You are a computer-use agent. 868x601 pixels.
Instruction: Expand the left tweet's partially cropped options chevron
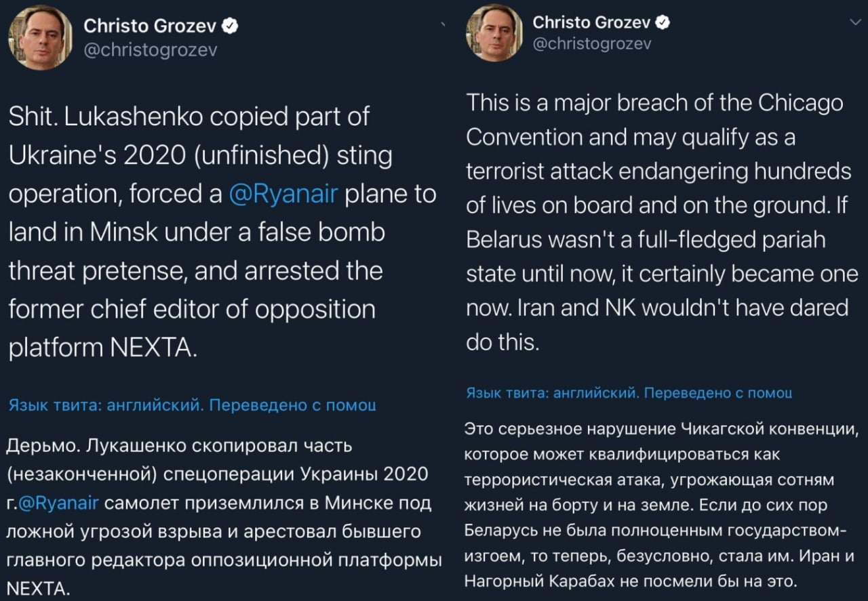point(443,24)
